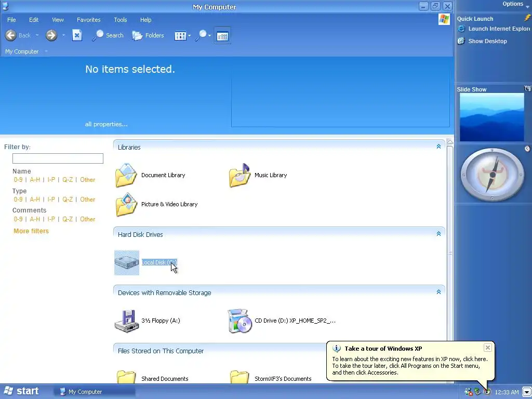532x399 pixels.
Task: Open the Search pane from the toolbar
Action: tap(108, 35)
